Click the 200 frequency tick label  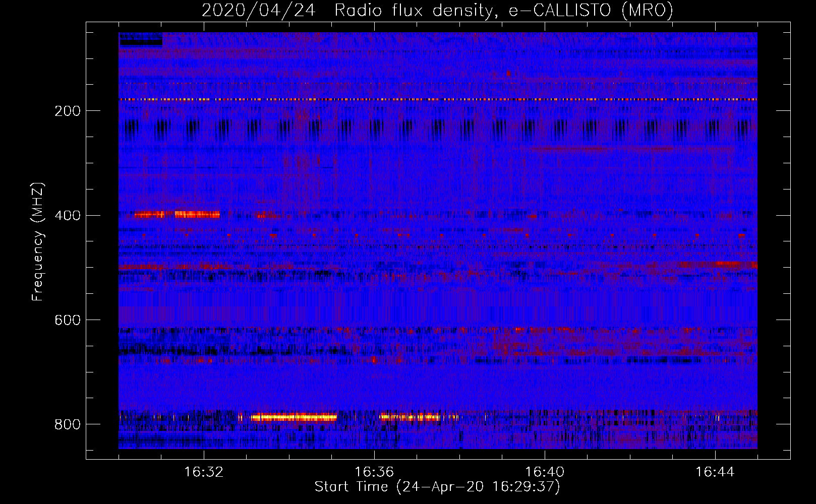coord(68,111)
